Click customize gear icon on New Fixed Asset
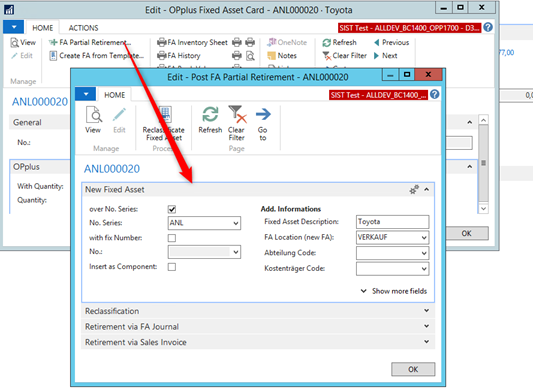533x390 pixels. coord(414,189)
